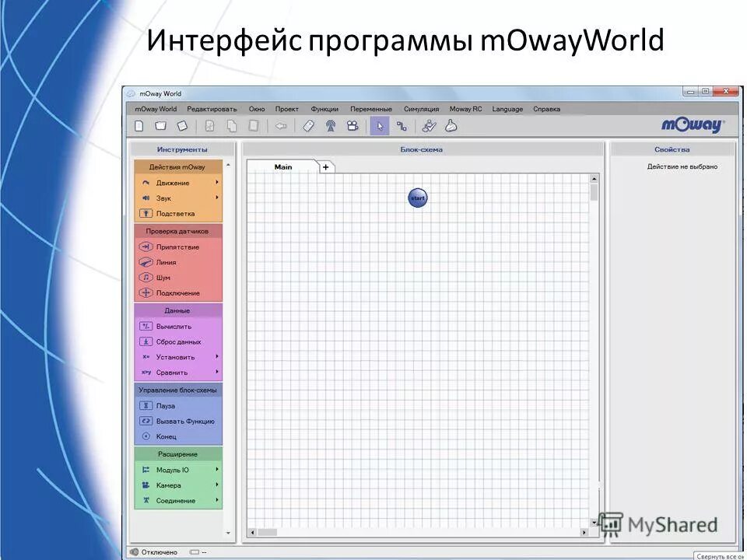Click the Подключение icon
The image size is (747, 560).
click(x=146, y=293)
